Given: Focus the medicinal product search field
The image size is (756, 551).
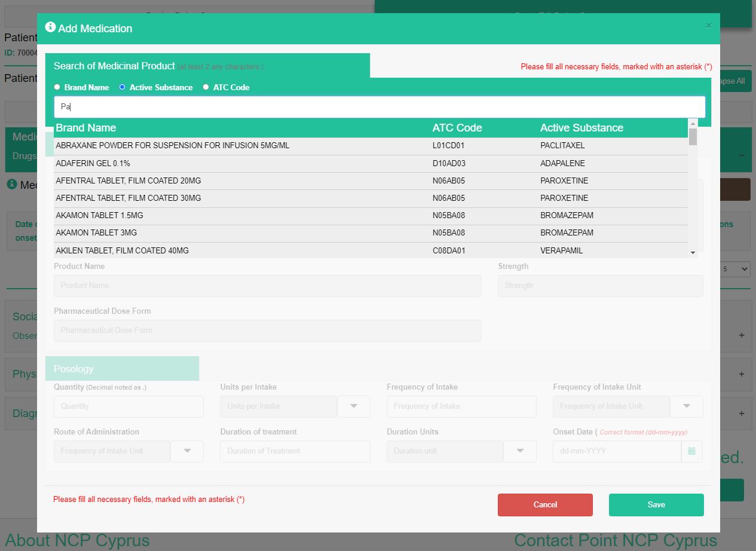Looking at the screenshot, I should [379, 107].
